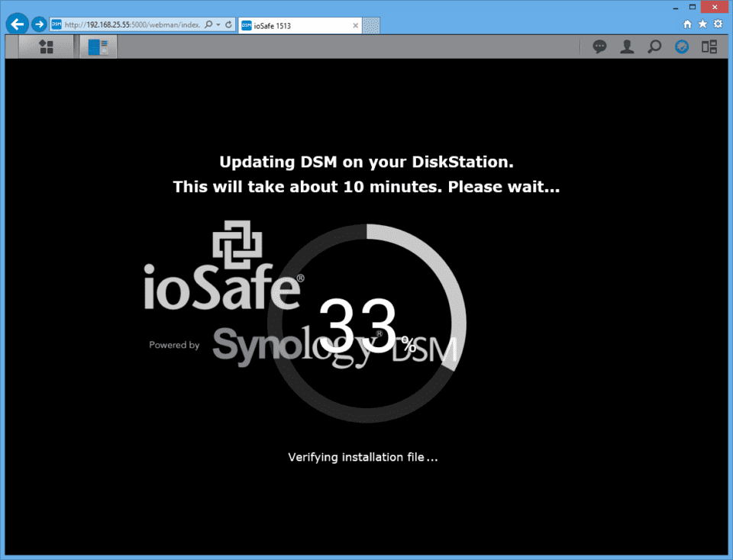The height and width of the screenshot is (560, 733).
Task: Click the DSM blue checkmark status icon
Action: 682,47
